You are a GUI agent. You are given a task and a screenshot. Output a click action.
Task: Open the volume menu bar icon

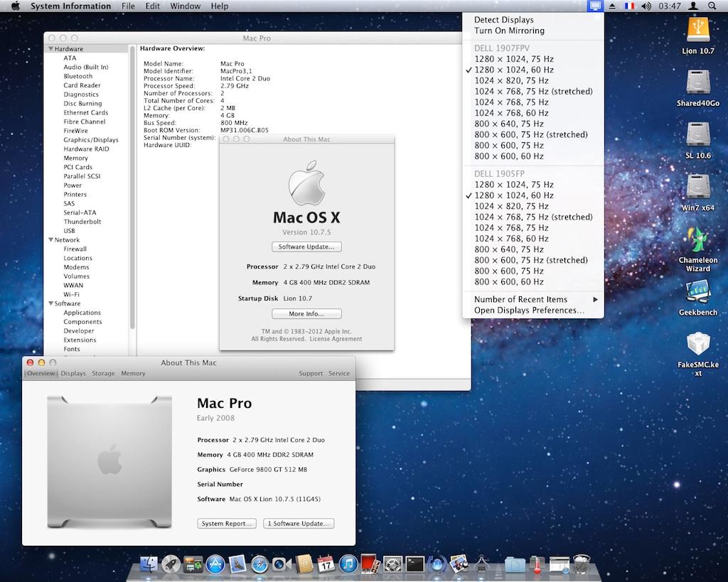[x=646, y=6]
